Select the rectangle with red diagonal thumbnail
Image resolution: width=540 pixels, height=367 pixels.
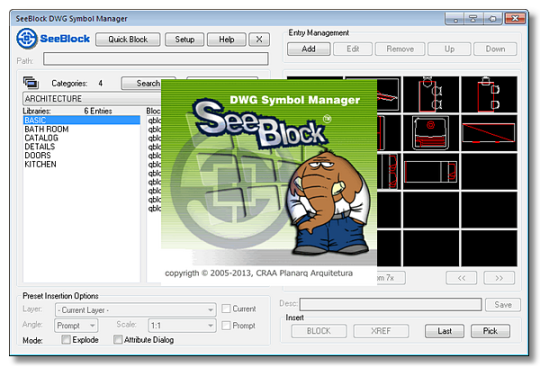click(489, 133)
